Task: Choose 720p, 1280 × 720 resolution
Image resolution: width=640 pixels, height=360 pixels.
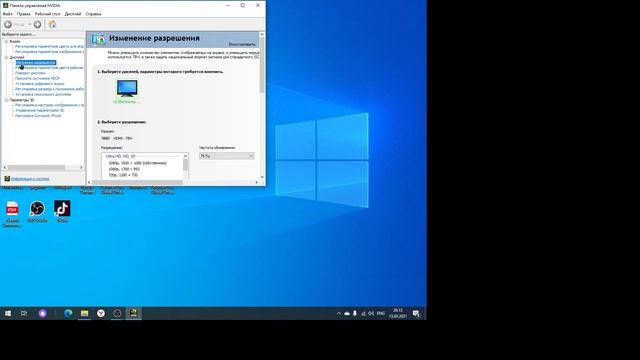Action: [123, 175]
